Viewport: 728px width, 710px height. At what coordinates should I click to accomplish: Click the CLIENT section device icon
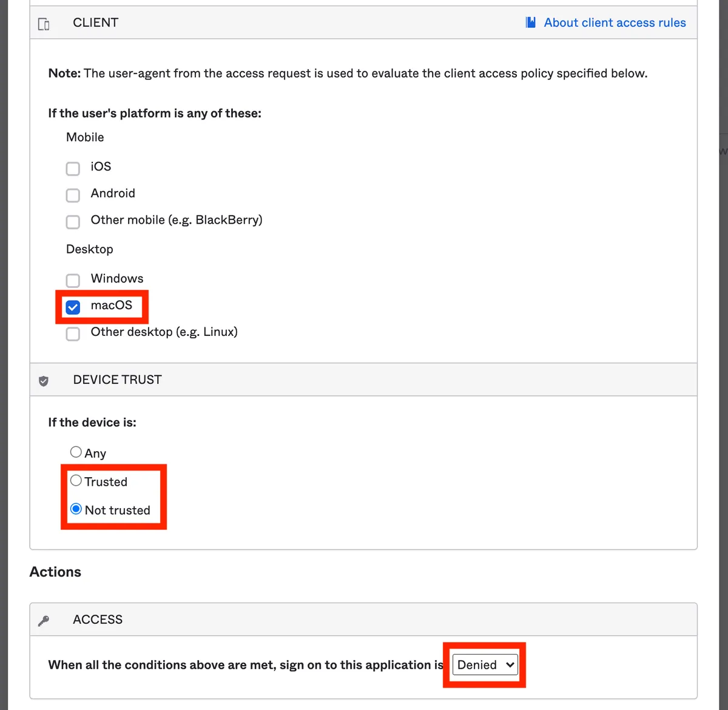pyautogui.click(x=44, y=24)
